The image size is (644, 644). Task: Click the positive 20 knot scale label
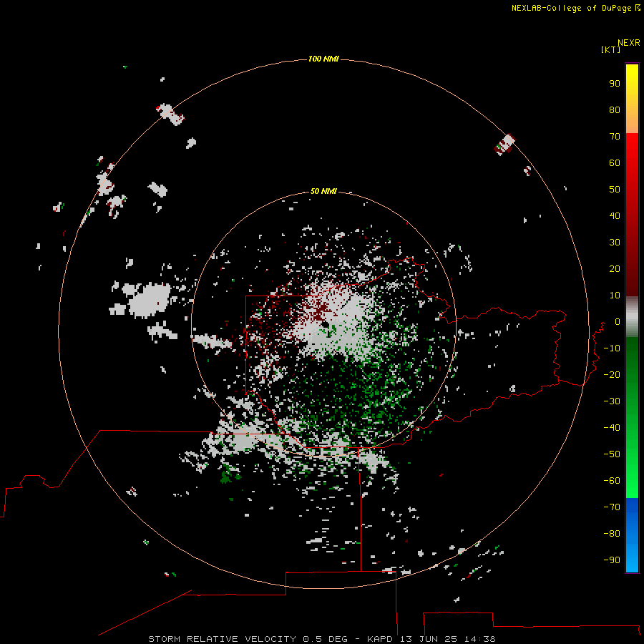coord(615,268)
